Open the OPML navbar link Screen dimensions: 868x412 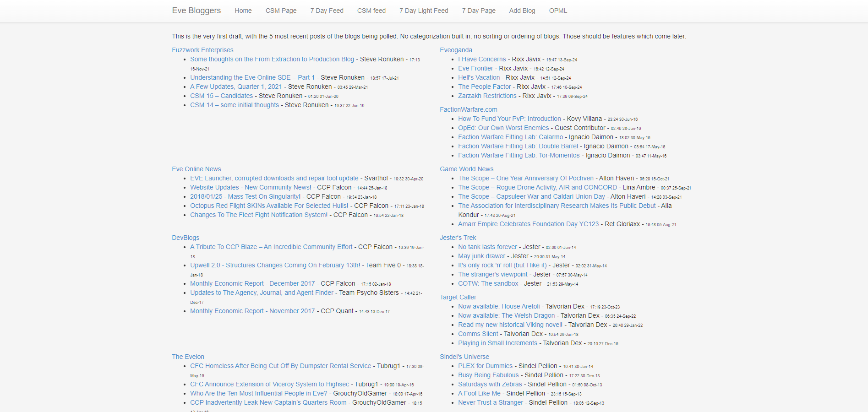[x=558, y=11]
